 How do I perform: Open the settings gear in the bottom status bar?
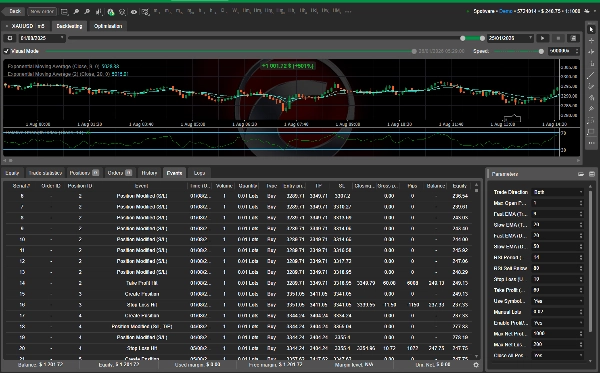click(476, 365)
